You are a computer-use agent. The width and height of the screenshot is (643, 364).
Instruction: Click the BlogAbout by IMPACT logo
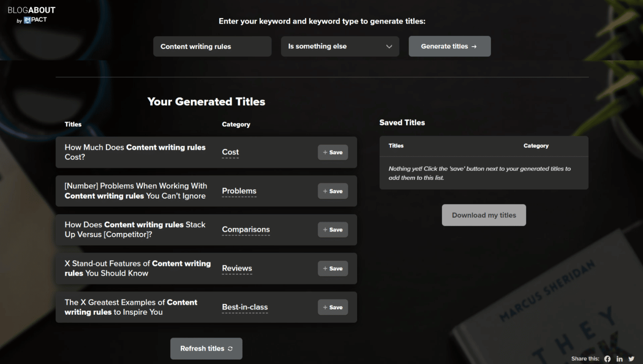coord(31,15)
